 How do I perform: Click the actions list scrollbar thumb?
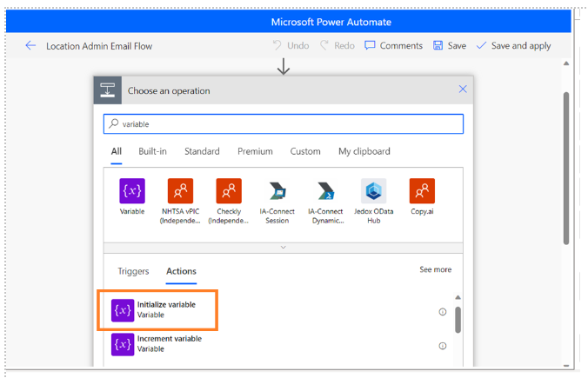pos(458,320)
